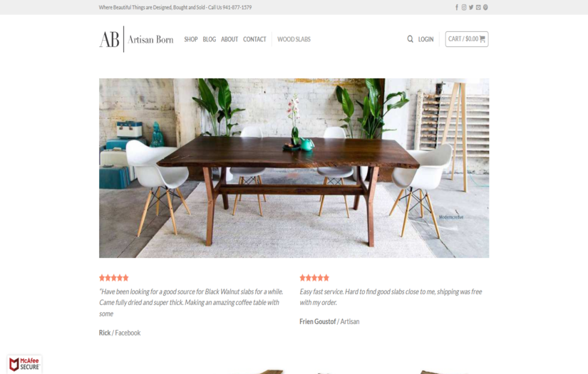Open the SHOP menu
The image size is (588, 374).
point(191,39)
